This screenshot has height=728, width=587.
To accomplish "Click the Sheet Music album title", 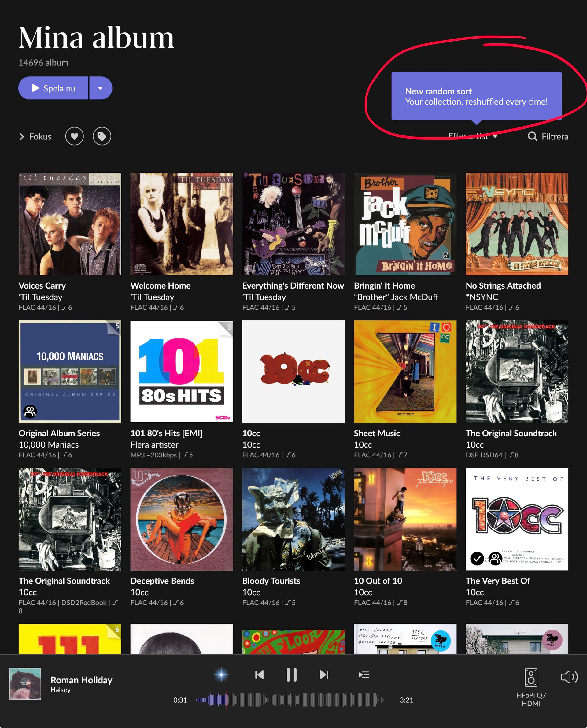I will point(377,433).
